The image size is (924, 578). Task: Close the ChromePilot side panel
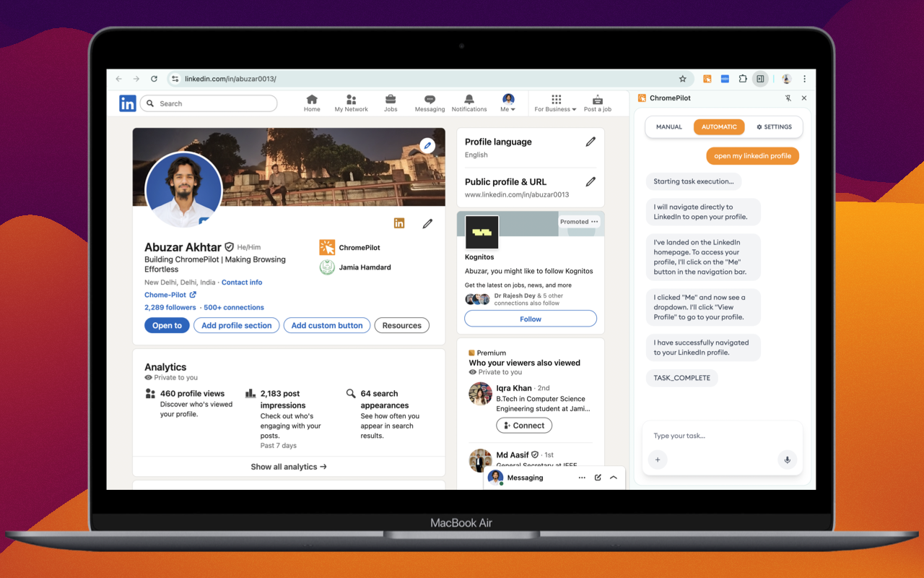coord(804,98)
